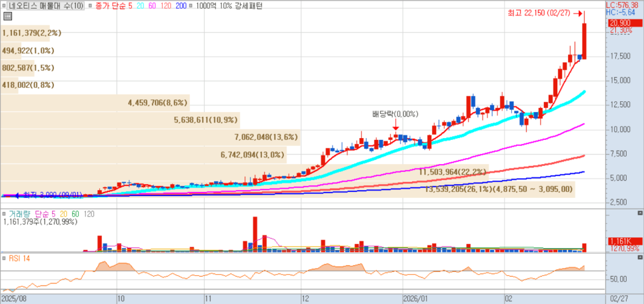Click the 21,30% change rate label
Viewport: 644px width, 304px height.
click(x=620, y=31)
